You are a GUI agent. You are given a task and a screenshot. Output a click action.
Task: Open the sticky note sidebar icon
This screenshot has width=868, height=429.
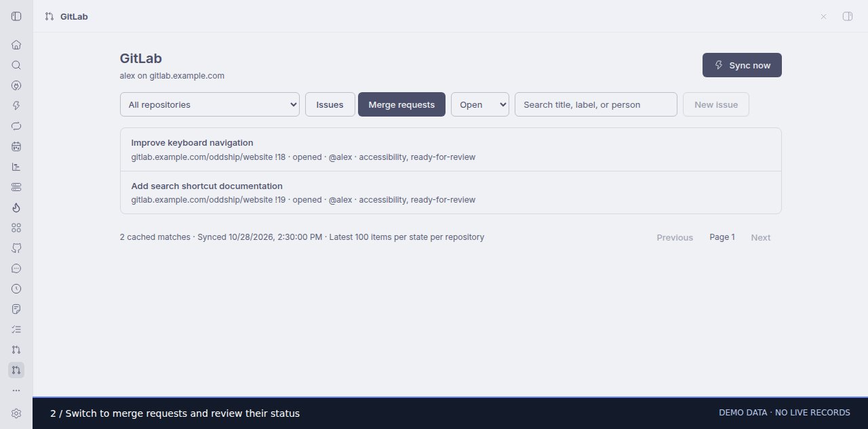pyautogui.click(x=16, y=309)
